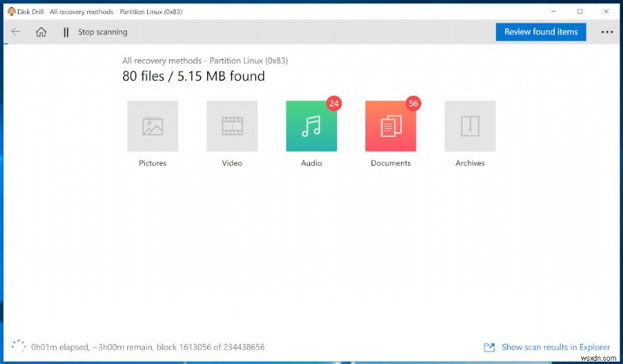Open the Pictures category tile
Viewport: 623px width, 364px height.
pyautogui.click(x=153, y=126)
